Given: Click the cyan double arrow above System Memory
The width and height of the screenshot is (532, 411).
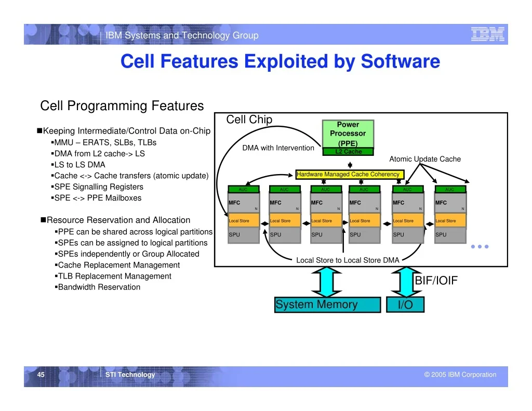Looking at the screenshot, I should (327, 282).
